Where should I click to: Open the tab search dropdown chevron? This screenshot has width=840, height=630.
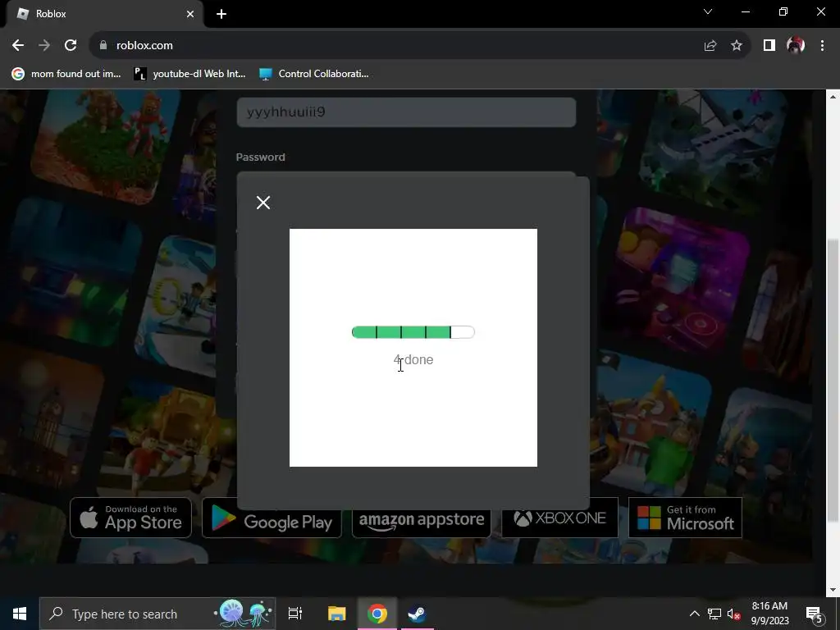pyautogui.click(x=708, y=11)
